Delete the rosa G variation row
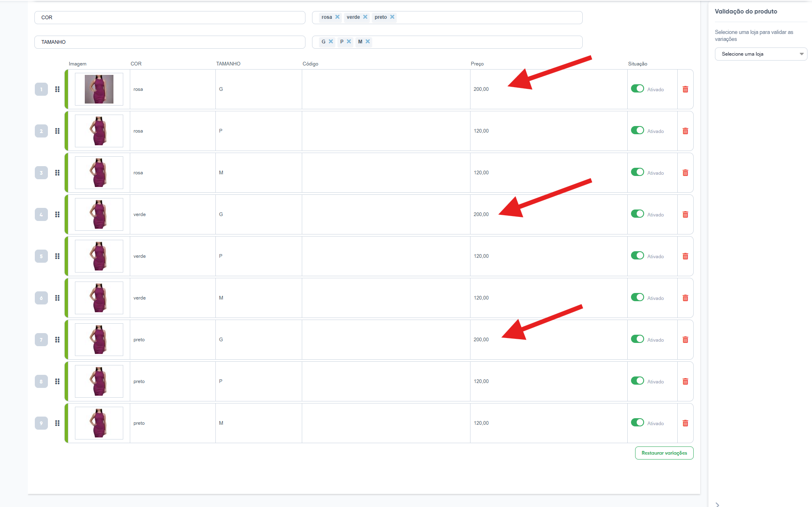This screenshot has height=507, width=812. (x=685, y=89)
